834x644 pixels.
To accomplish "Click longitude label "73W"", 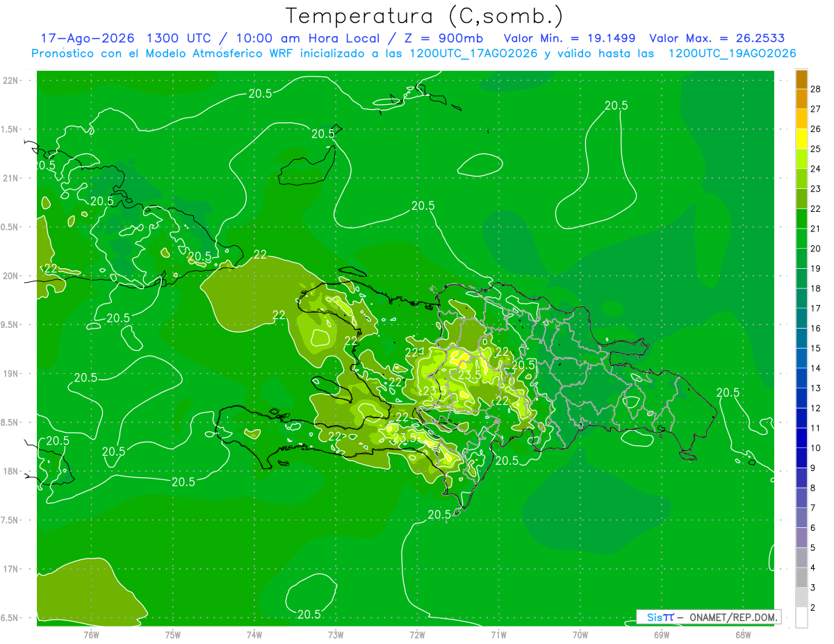I will [336, 634].
